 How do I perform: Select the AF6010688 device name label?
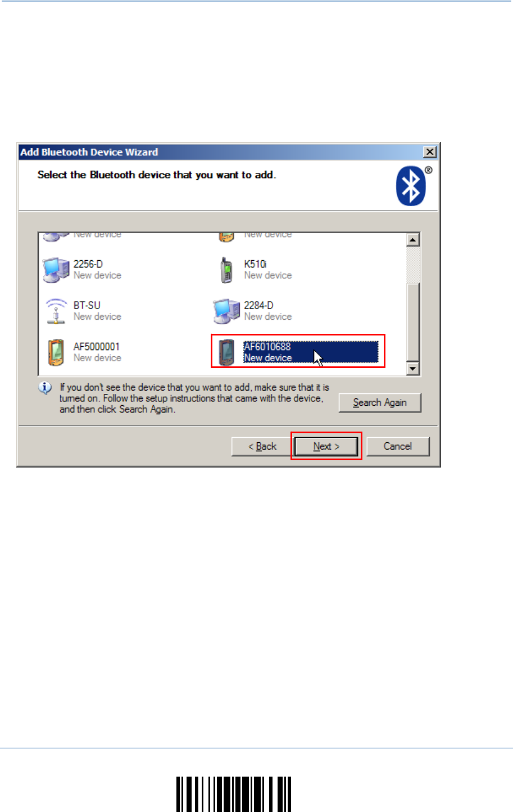[x=267, y=347]
